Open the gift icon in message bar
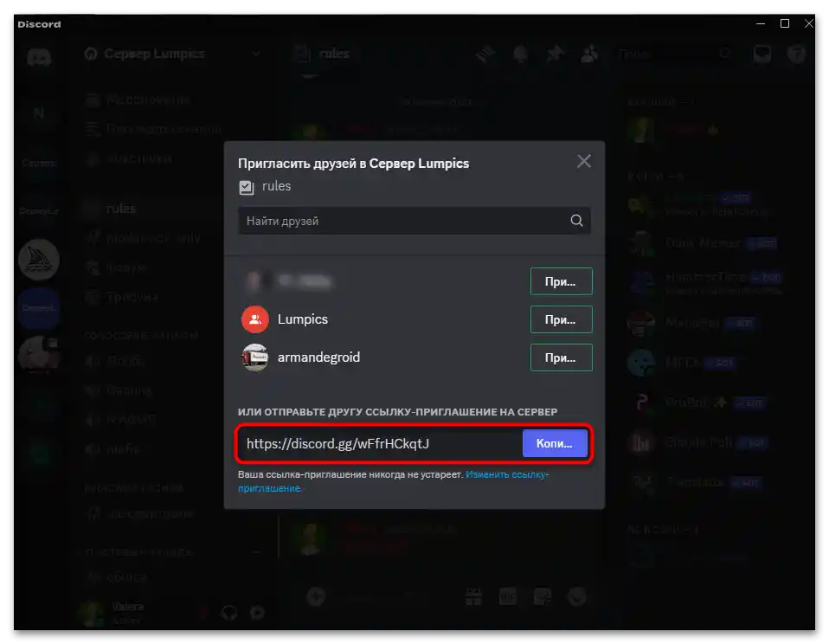The height and width of the screenshot is (644, 829). pyautogui.click(x=473, y=597)
